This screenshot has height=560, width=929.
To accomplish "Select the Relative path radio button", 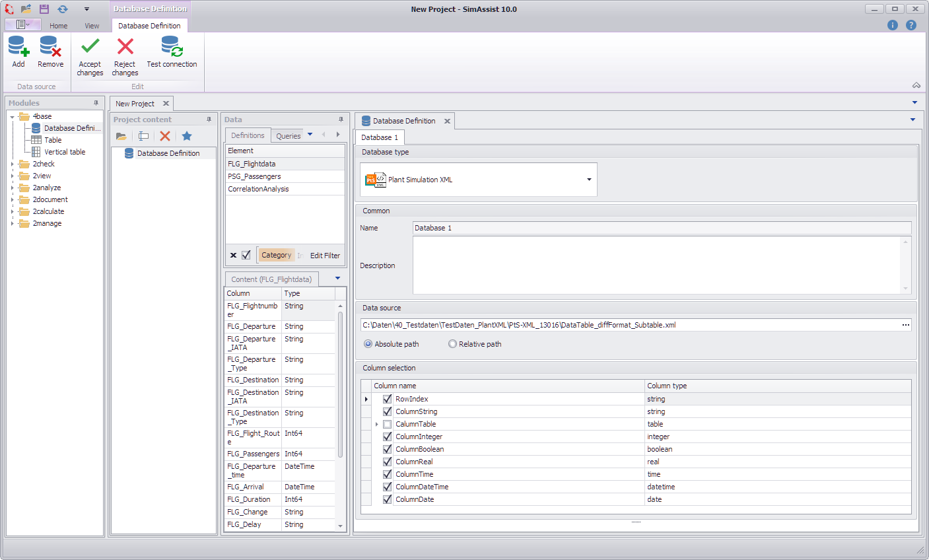I will 452,344.
